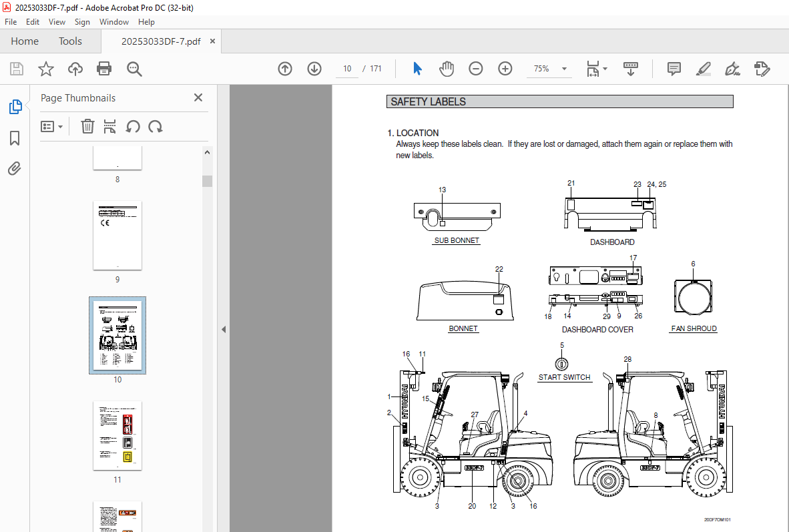The image size is (789, 532).
Task: Open Page Thumbnails sidebar icon
Action: point(15,107)
